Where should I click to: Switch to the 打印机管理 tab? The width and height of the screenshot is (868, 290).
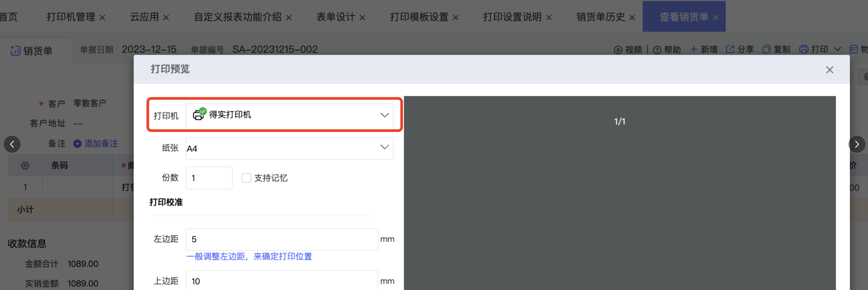pyautogui.click(x=71, y=17)
